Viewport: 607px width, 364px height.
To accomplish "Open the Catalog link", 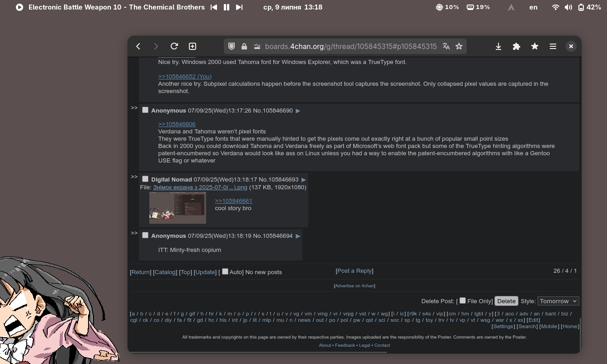I will pyautogui.click(x=165, y=272).
